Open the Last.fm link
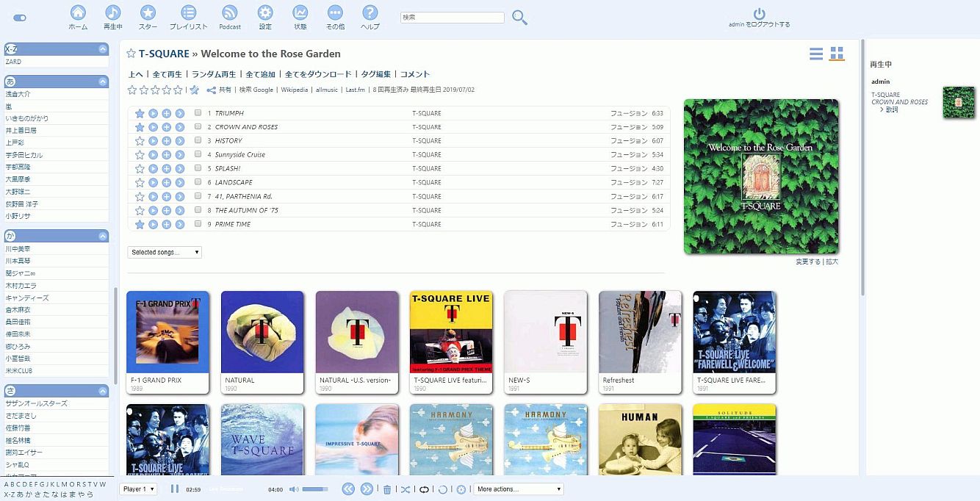Viewport: 980px width, 501px height. [x=356, y=90]
